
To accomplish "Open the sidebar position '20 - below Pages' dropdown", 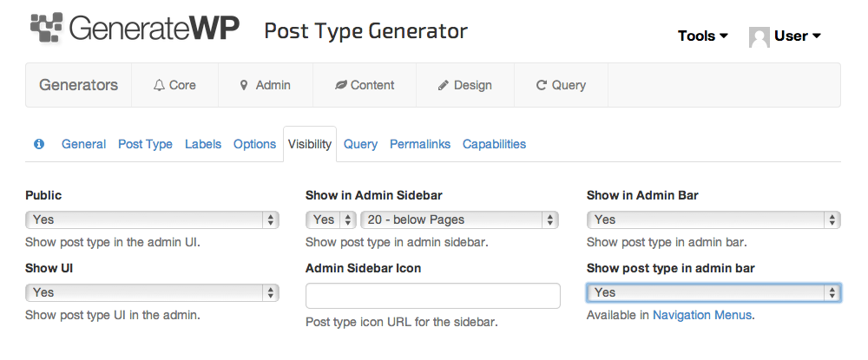I will click(459, 219).
